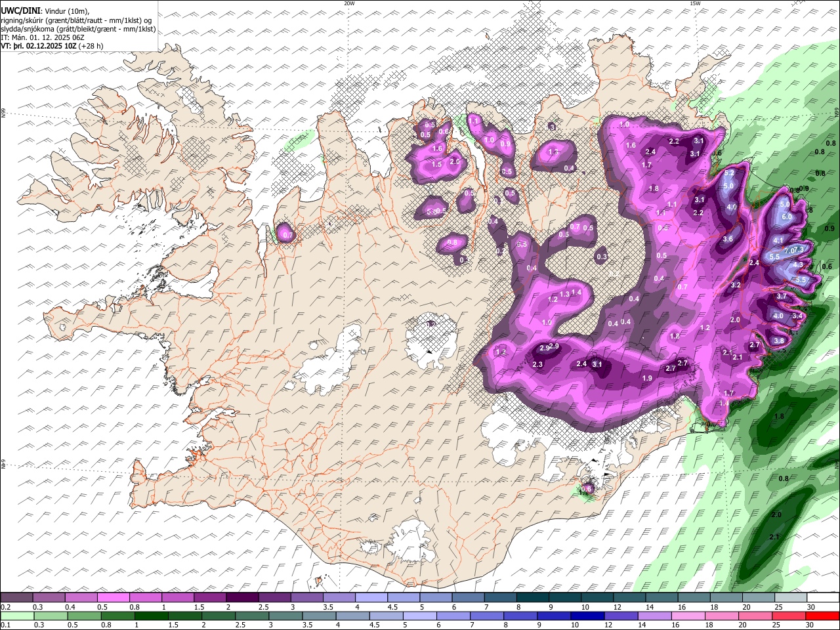This screenshot has height=630, width=840.
Task: Click the 3.4 snowfall value on the map
Action: pyautogui.click(x=797, y=316)
